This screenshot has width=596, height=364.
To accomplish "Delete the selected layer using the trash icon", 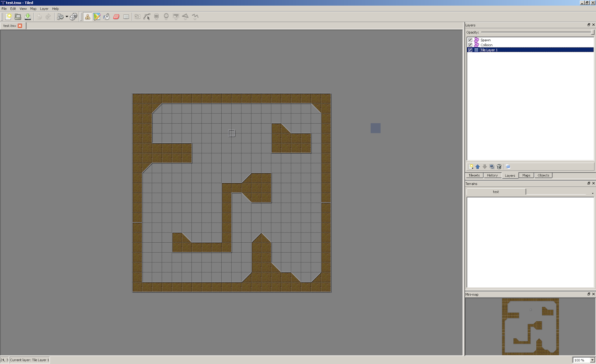I will click(499, 166).
